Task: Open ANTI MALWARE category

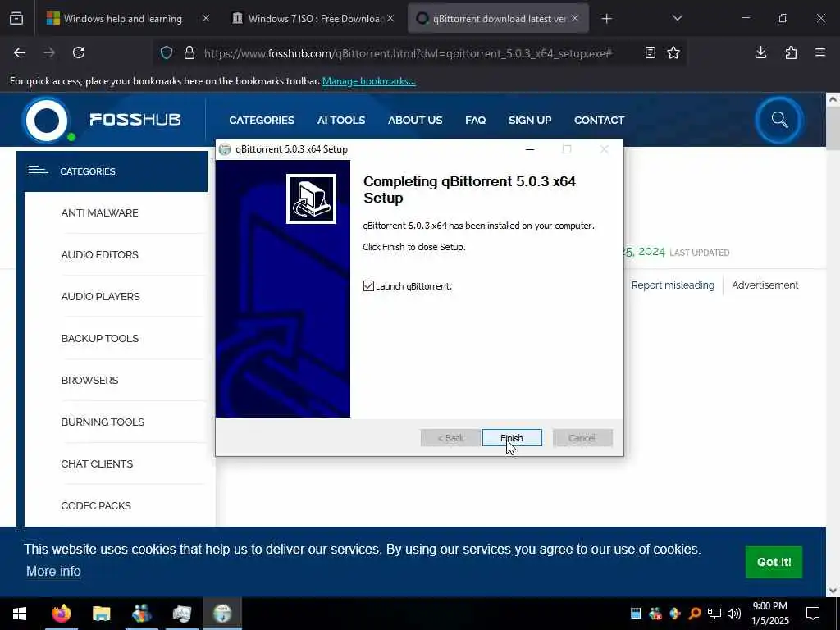Action: 99,212
